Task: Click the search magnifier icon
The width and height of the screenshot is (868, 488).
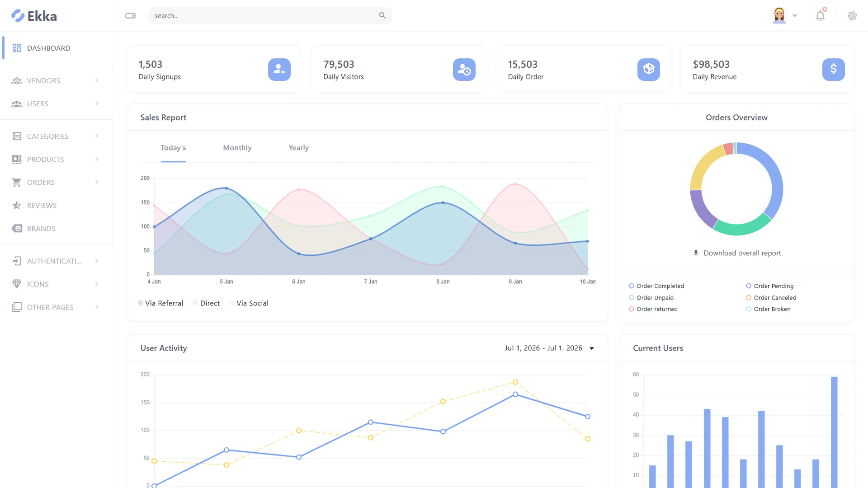Action: [382, 16]
